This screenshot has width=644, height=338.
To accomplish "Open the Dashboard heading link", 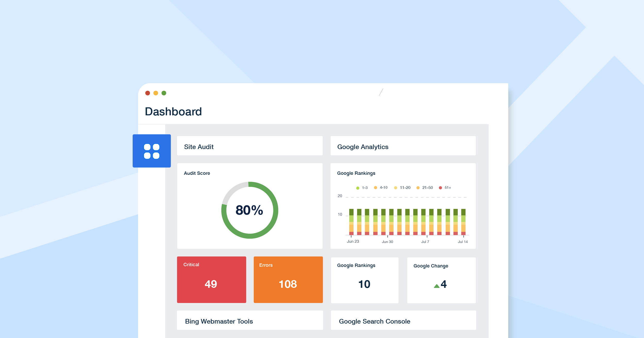I will click(x=173, y=111).
